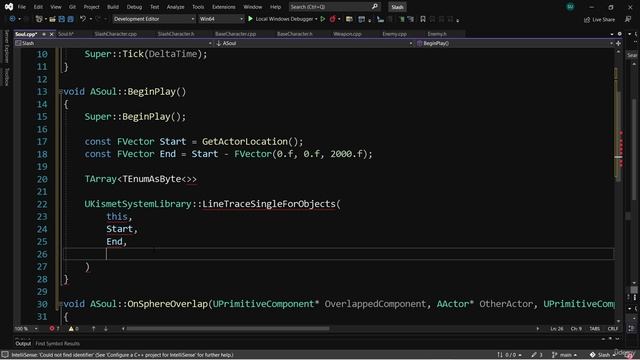Open the Analyze menu
Image resolution: width=640 pixels, height=360 pixels.
pos(176,7)
